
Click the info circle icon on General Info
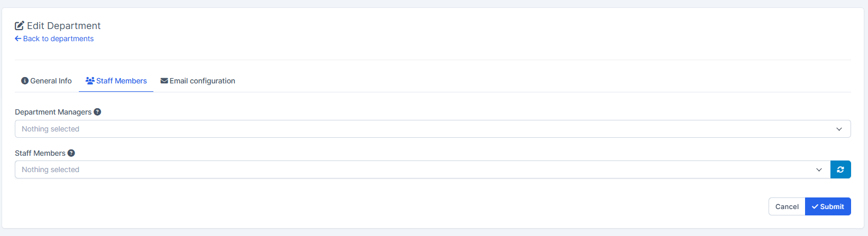tap(25, 81)
